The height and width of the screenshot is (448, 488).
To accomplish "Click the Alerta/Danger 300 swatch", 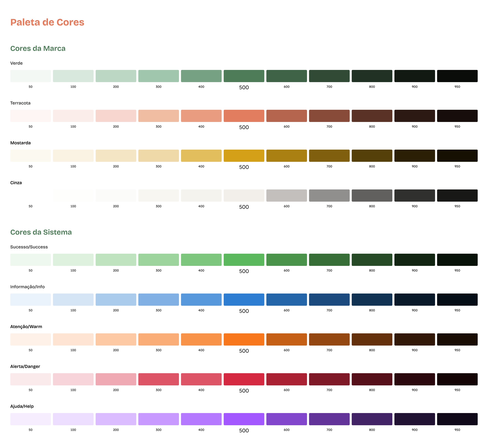I will click(x=158, y=379).
